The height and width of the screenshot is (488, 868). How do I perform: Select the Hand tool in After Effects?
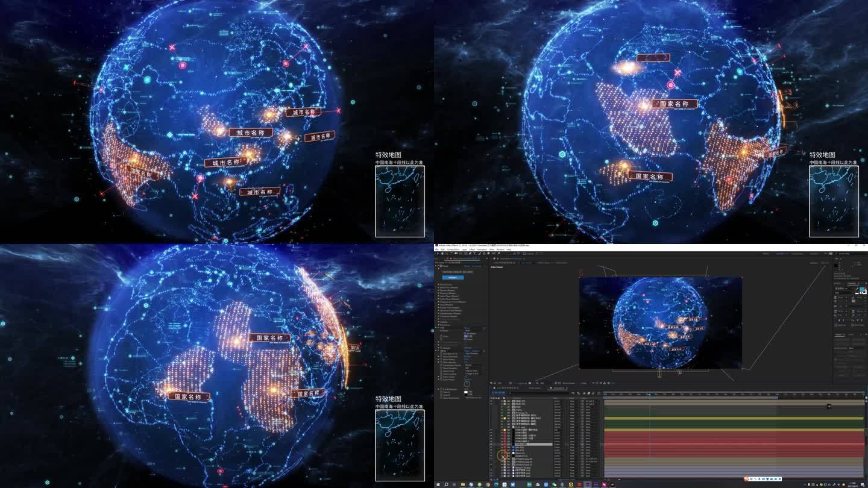pyautogui.click(x=442, y=254)
